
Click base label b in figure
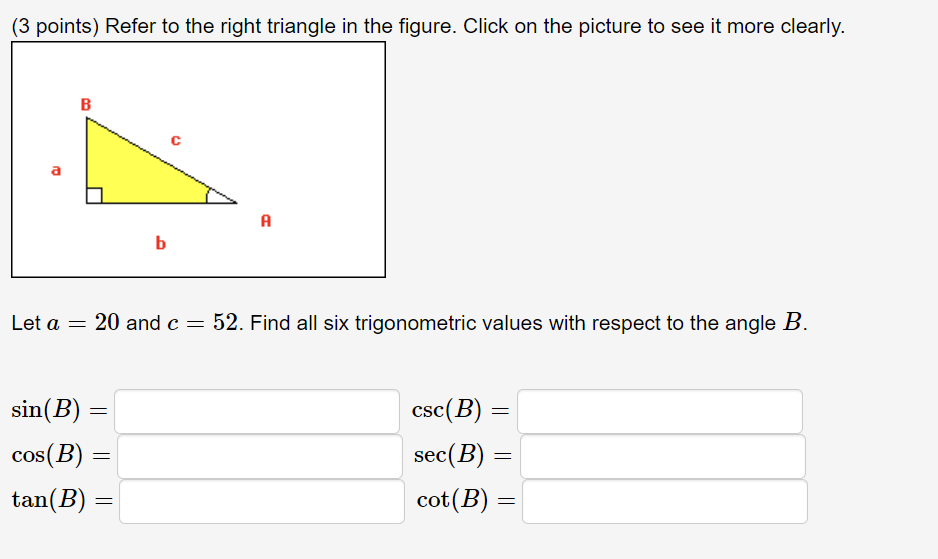point(160,242)
